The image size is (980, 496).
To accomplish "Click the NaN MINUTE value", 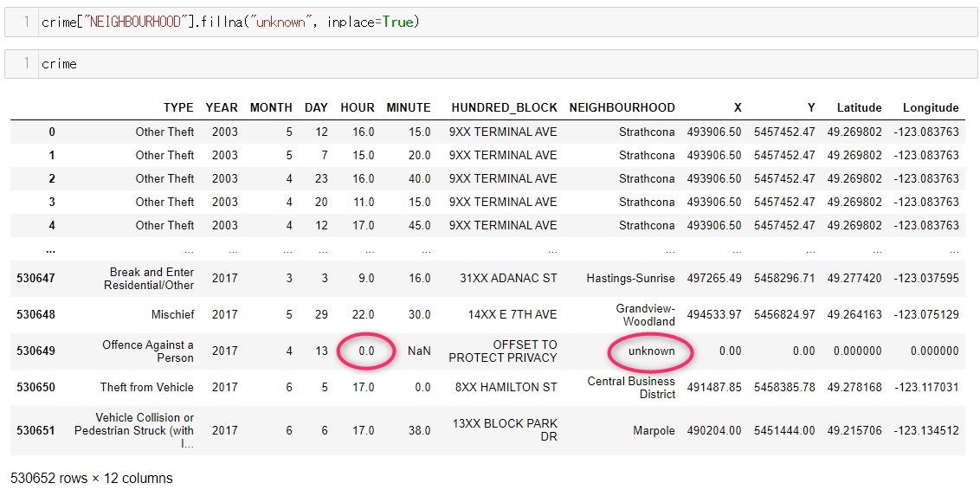I will click(419, 351).
